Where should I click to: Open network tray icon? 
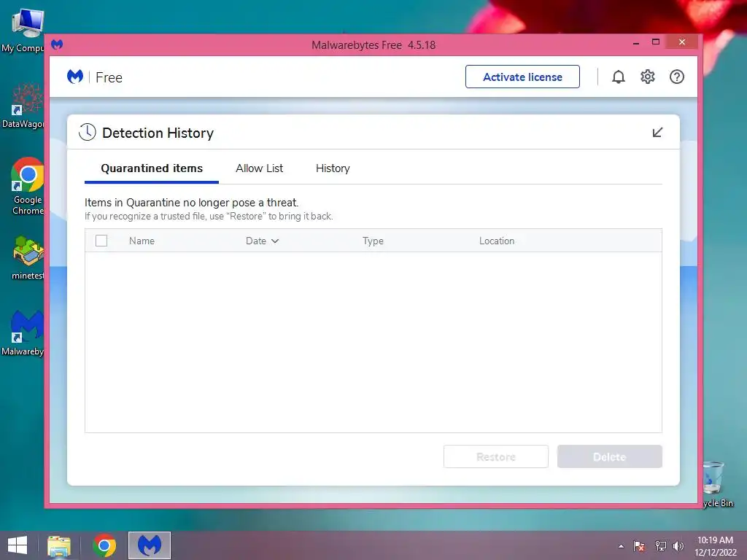pyautogui.click(x=660, y=546)
